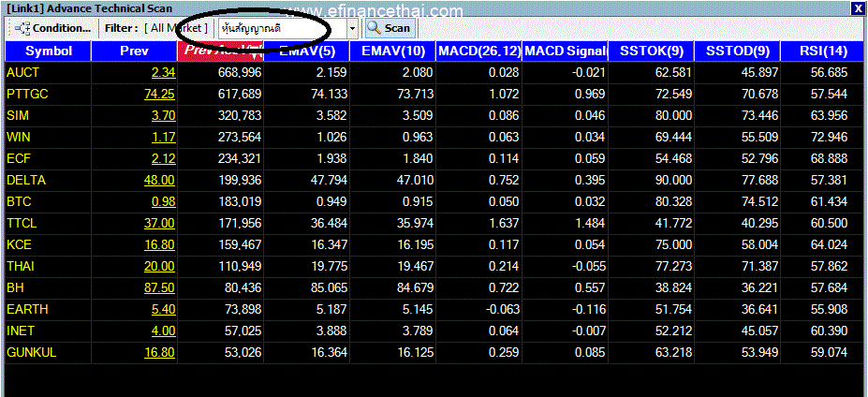The height and width of the screenshot is (397, 868).
Task: Sort by the SSTOK(9) column header
Action: pos(651,51)
